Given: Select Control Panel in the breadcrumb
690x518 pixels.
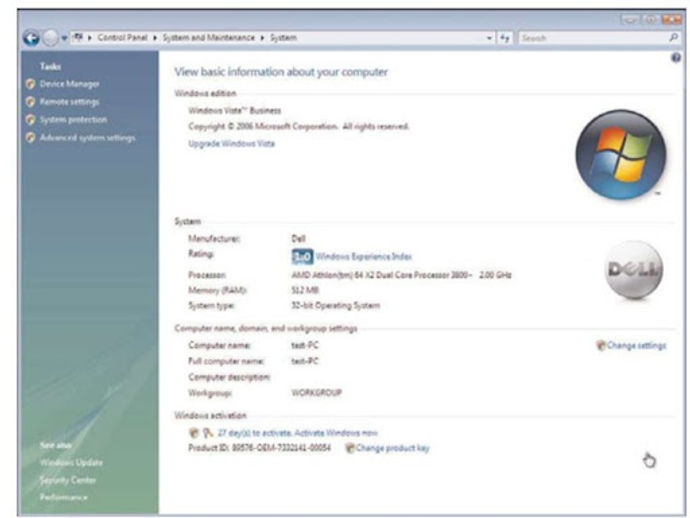Looking at the screenshot, I should [x=122, y=37].
